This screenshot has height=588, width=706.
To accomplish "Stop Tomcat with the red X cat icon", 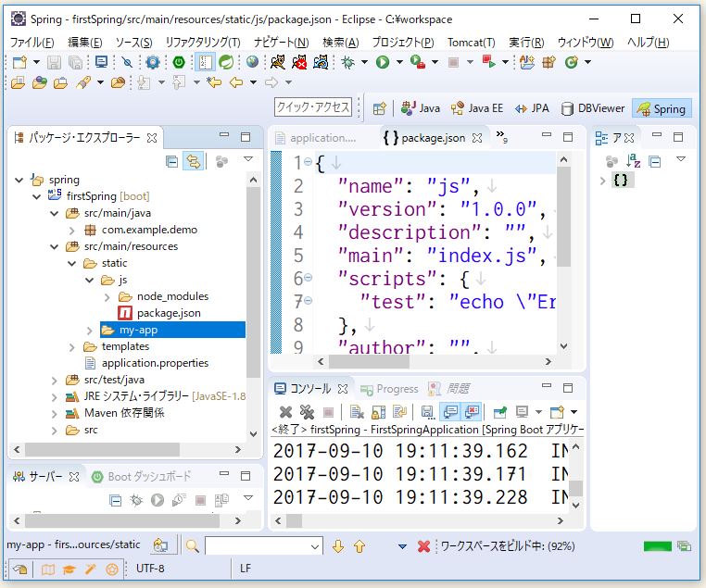I will pos(299,62).
